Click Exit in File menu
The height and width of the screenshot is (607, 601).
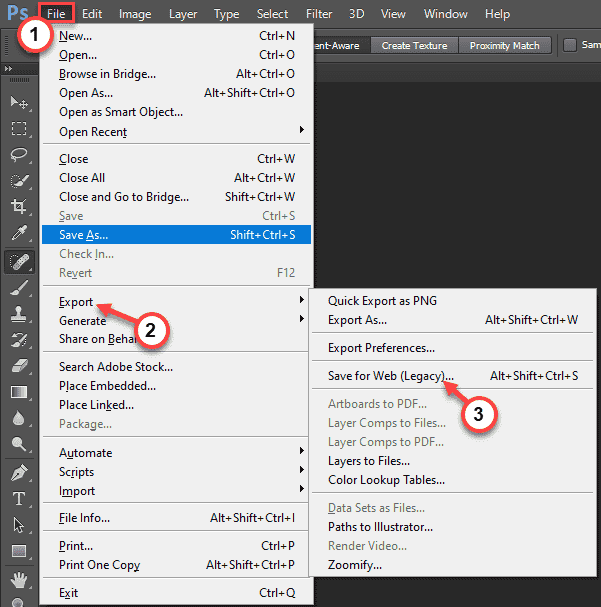click(176, 593)
